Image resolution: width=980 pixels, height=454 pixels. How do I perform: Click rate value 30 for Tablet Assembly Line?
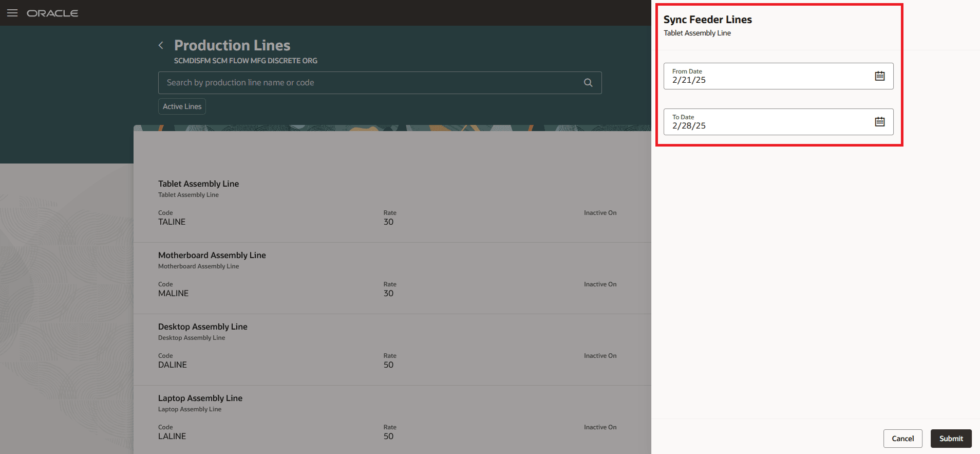pos(389,222)
